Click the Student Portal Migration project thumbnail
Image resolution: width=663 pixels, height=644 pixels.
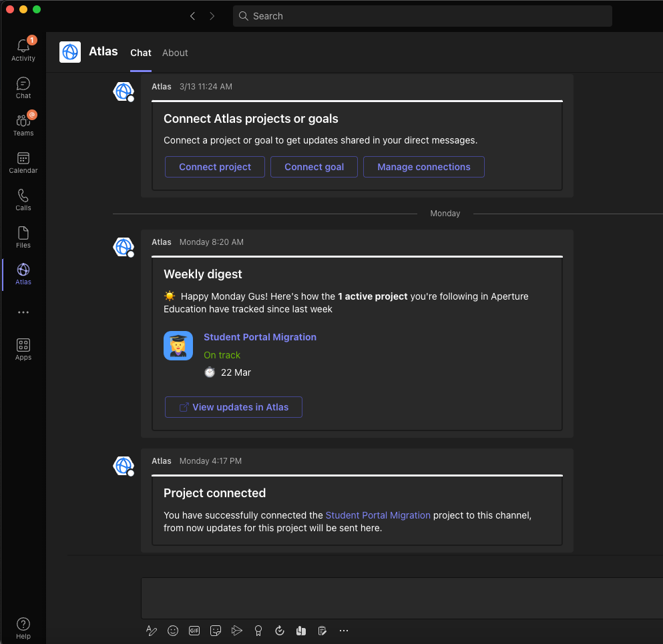pos(178,346)
